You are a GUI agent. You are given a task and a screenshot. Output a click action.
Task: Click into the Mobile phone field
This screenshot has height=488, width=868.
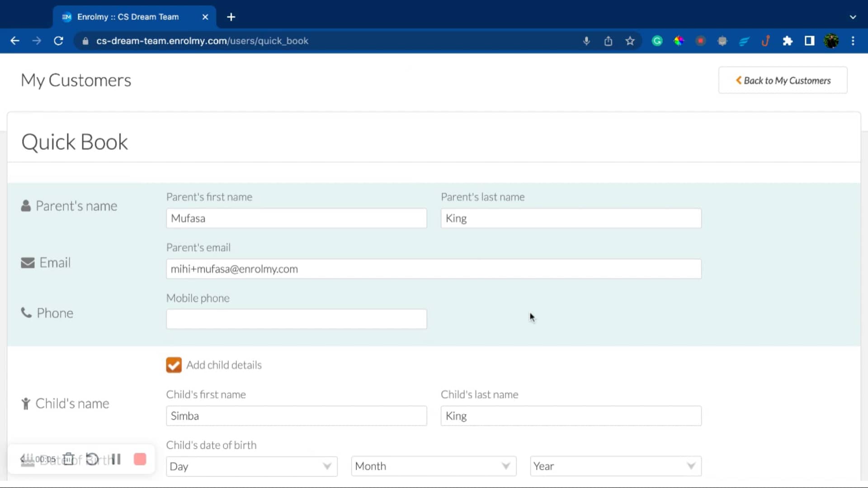(296, 319)
